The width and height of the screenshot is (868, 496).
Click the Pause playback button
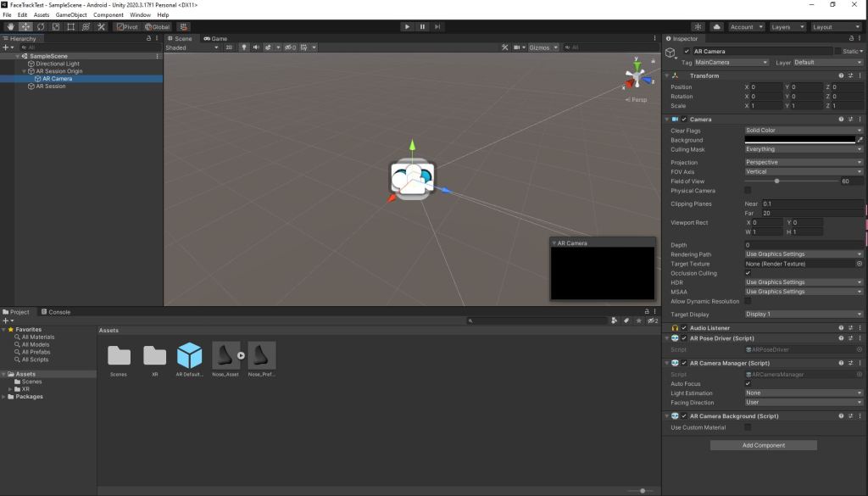pos(422,27)
